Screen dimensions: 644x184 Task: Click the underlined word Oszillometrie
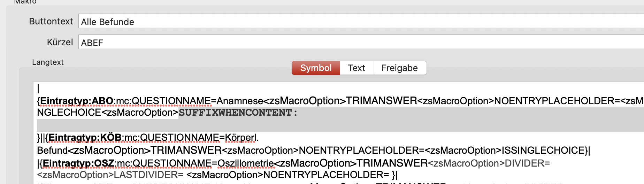pyautogui.click(x=246, y=163)
